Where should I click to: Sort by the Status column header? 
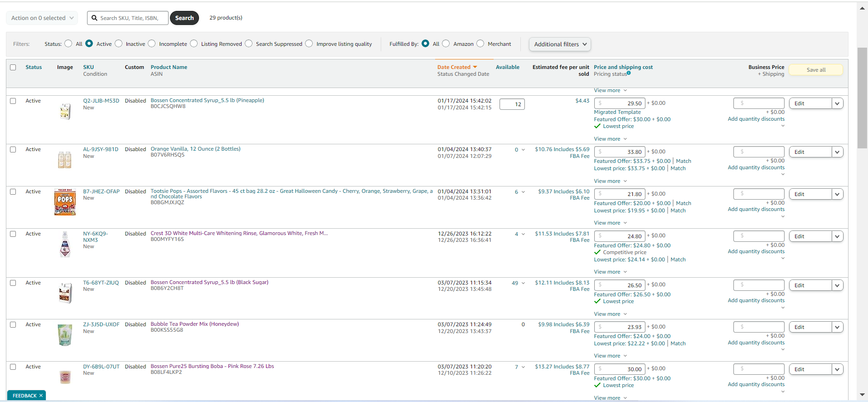pos(34,67)
